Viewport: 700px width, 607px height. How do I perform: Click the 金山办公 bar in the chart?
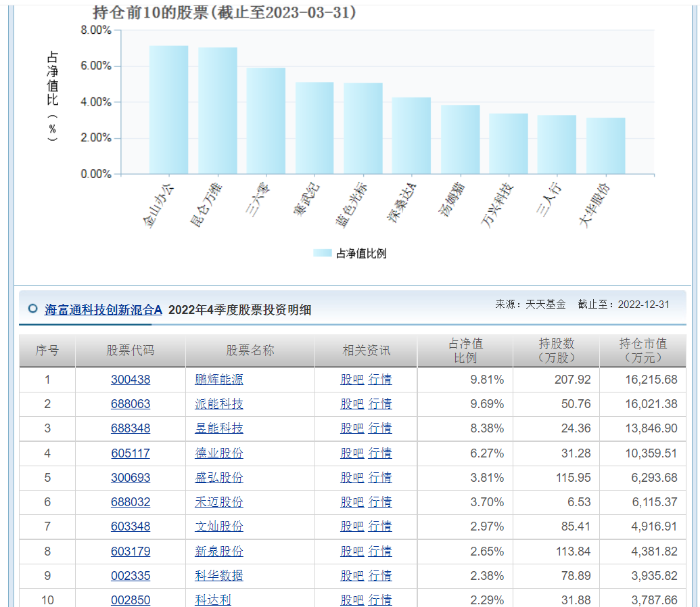(168, 110)
